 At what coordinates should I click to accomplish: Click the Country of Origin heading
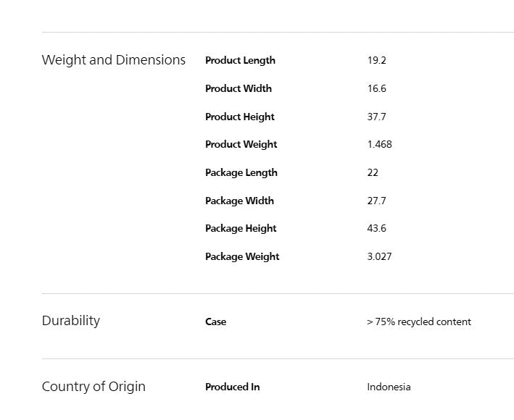94,387
